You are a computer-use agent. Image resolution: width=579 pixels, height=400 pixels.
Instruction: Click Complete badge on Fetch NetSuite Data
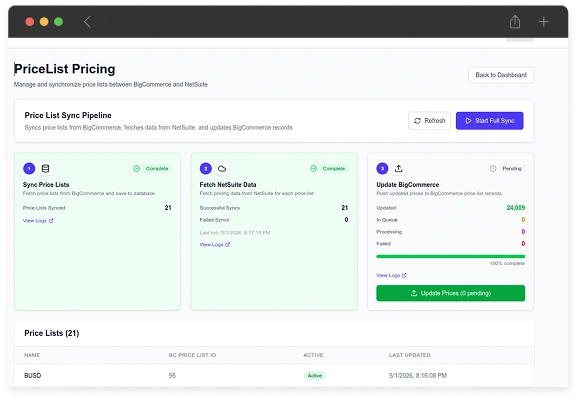pos(334,168)
